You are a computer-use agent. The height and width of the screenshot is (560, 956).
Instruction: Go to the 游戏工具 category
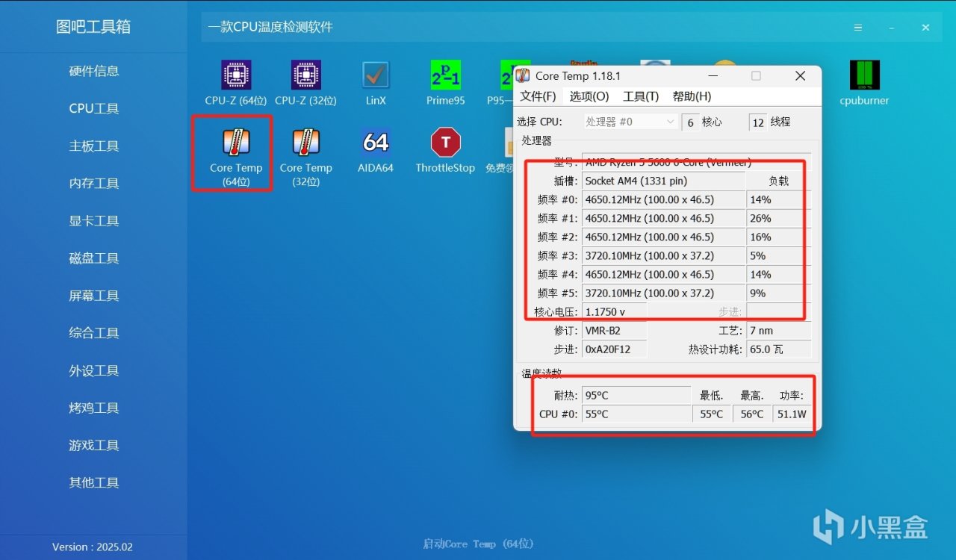[93, 445]
